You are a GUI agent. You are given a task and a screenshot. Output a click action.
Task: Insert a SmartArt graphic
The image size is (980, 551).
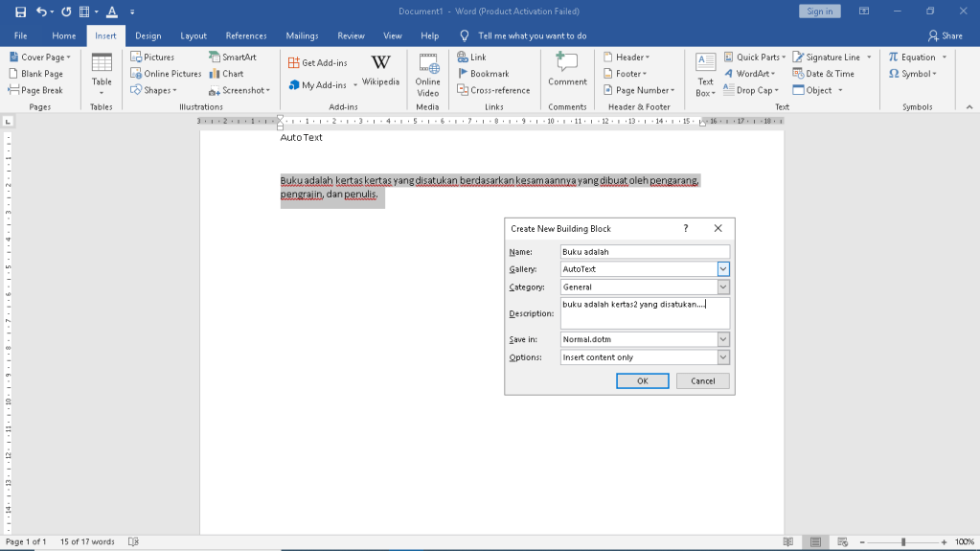click(233, 57)
